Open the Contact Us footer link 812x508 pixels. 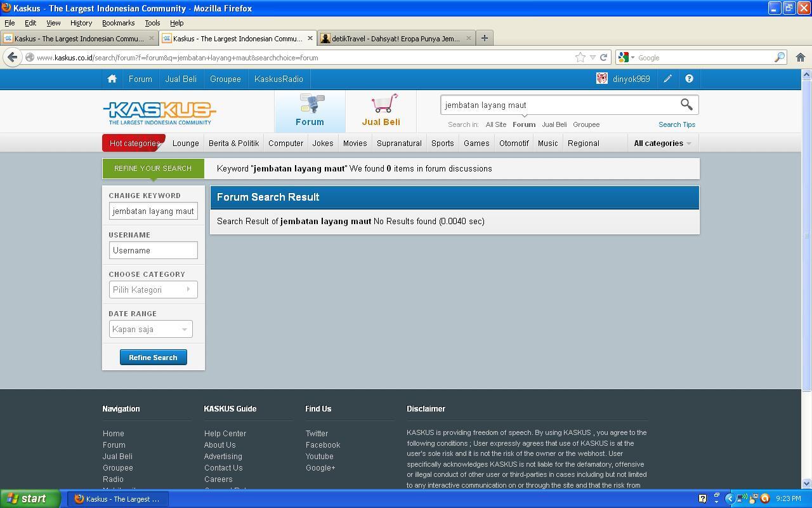223,467
